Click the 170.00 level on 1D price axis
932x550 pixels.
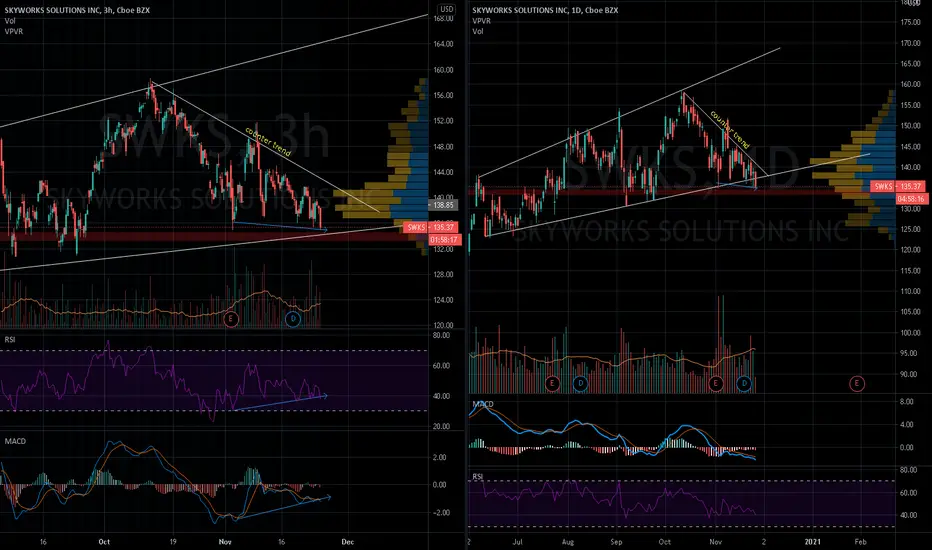911,43
